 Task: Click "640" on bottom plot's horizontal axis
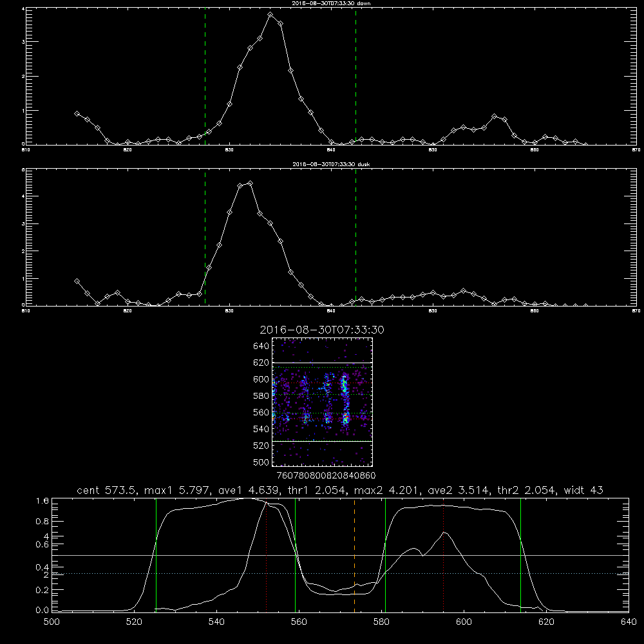click(629, 622)
